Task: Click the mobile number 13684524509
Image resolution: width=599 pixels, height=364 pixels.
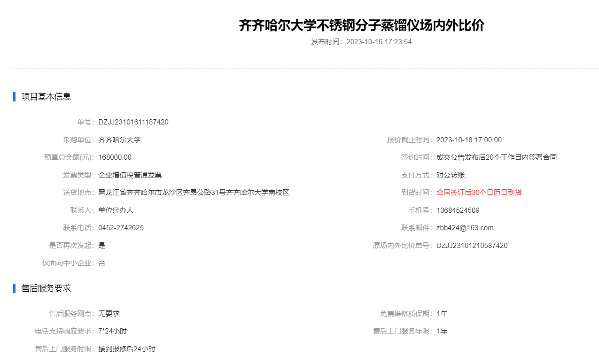Action: 458,210
